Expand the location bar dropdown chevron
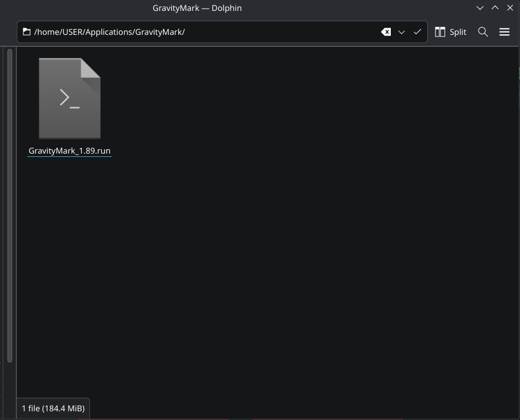 (402, 32)
